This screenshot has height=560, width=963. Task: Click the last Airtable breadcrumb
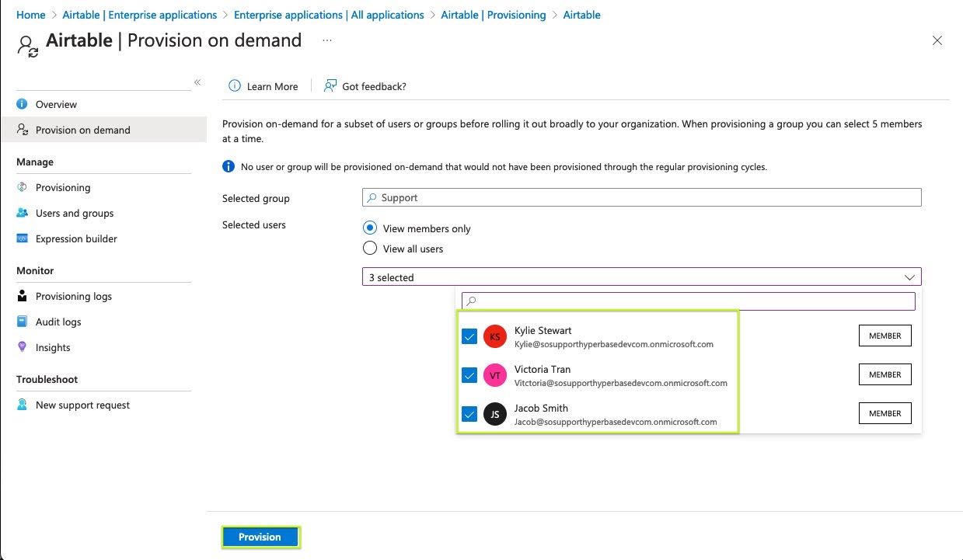581,15
